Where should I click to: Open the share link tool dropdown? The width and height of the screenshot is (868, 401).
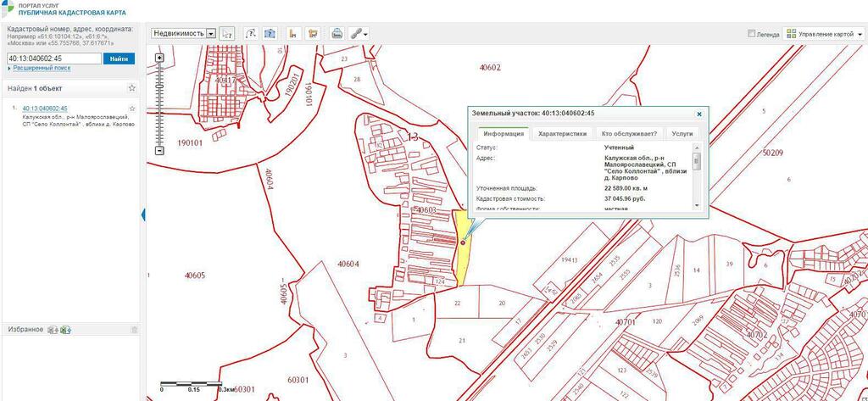359,34
